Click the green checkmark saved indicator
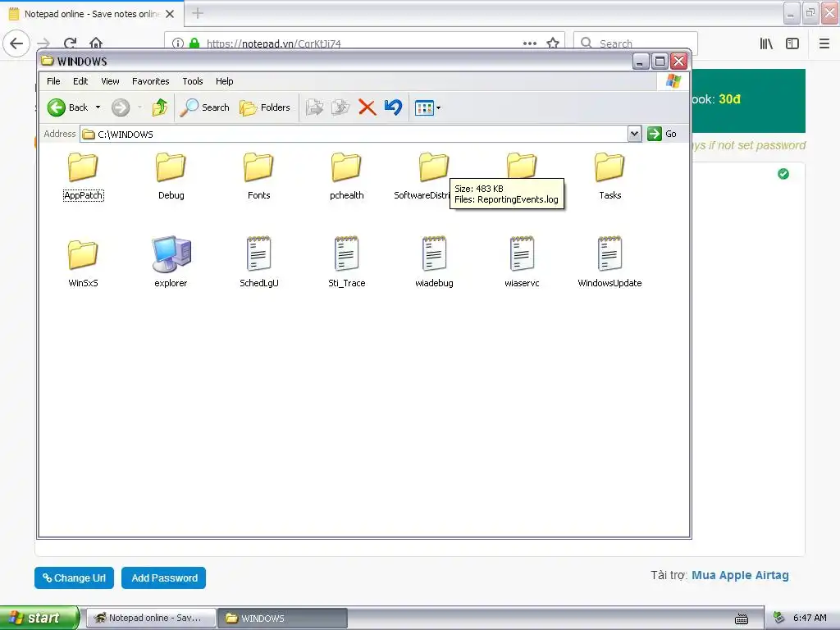 point(783,174)
